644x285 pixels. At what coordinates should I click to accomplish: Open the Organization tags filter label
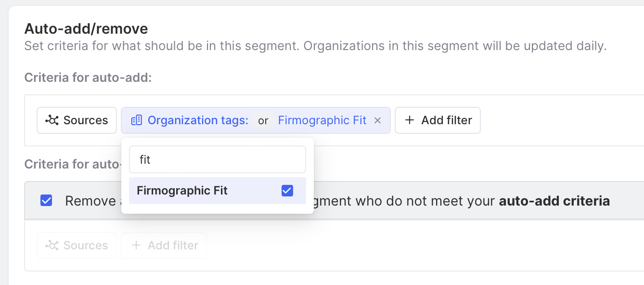tap(198, 120)
